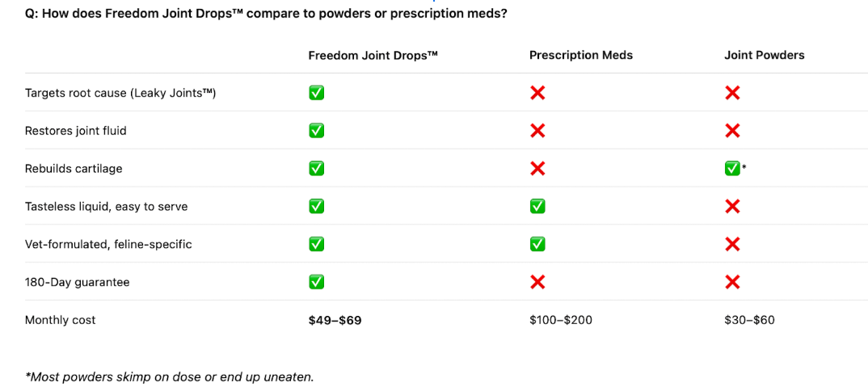The height and width of the screenshot is (387, 868).
Task: Click the footnote about most powders skimping
Action: pos(169,376)
